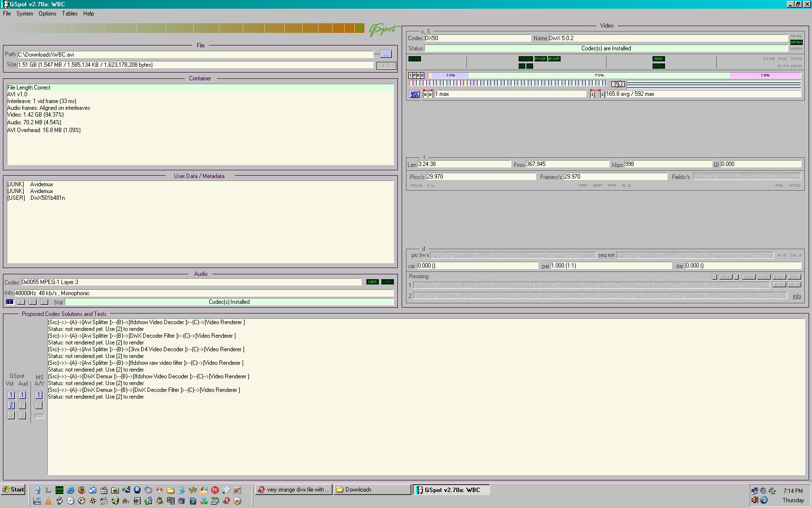The height and width of the screenshot is (508, 812).
Task: Click the yellow folder quick launch icon
Action: click(171, 490)
